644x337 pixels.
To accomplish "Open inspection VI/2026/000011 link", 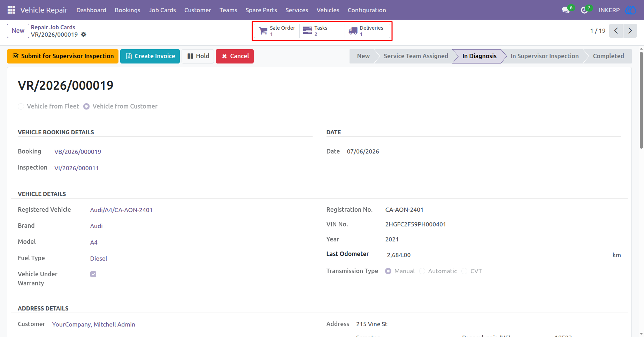I will tap(77, 168).
